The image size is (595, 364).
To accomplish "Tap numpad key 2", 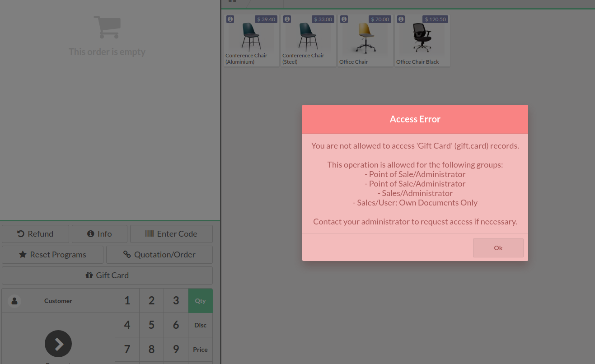I will click(x=152, y=301).
